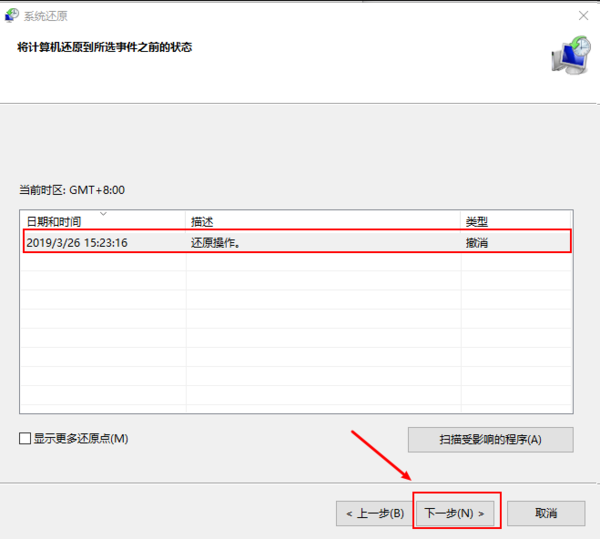Viewport: 600px width, 539px height.
Task: Cancel the restore with 取消 button
Action: pyautogui.click(x=546, y=513)
